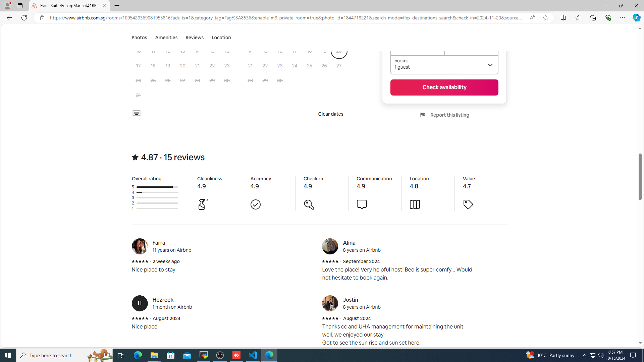644x362 pixels.
Task: Add this page to favorites star
Action: point(546,18)
